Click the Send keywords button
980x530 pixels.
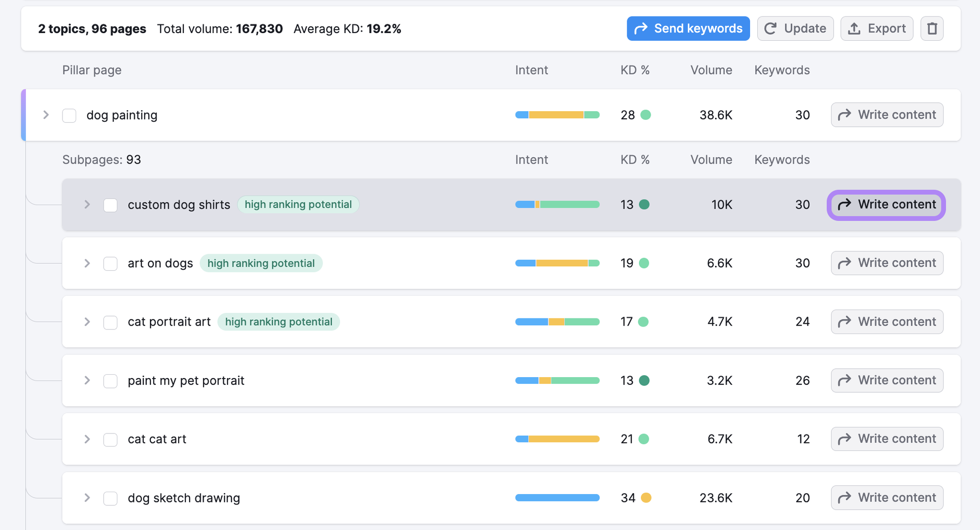tap(688, 29)
